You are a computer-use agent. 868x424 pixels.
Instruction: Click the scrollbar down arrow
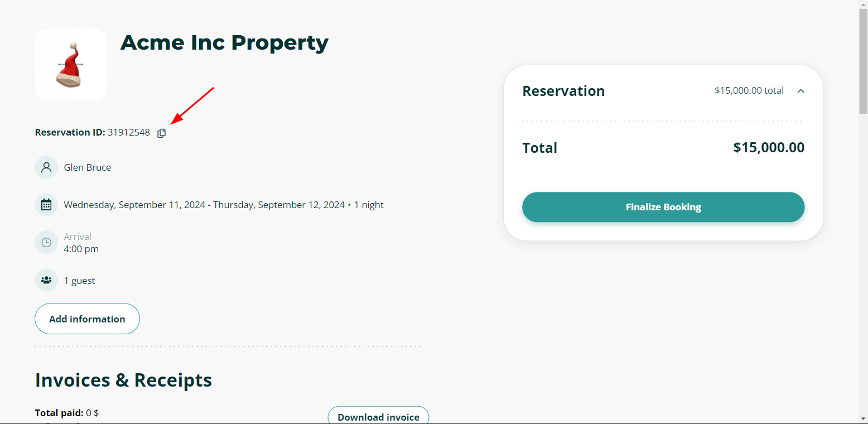864,420
